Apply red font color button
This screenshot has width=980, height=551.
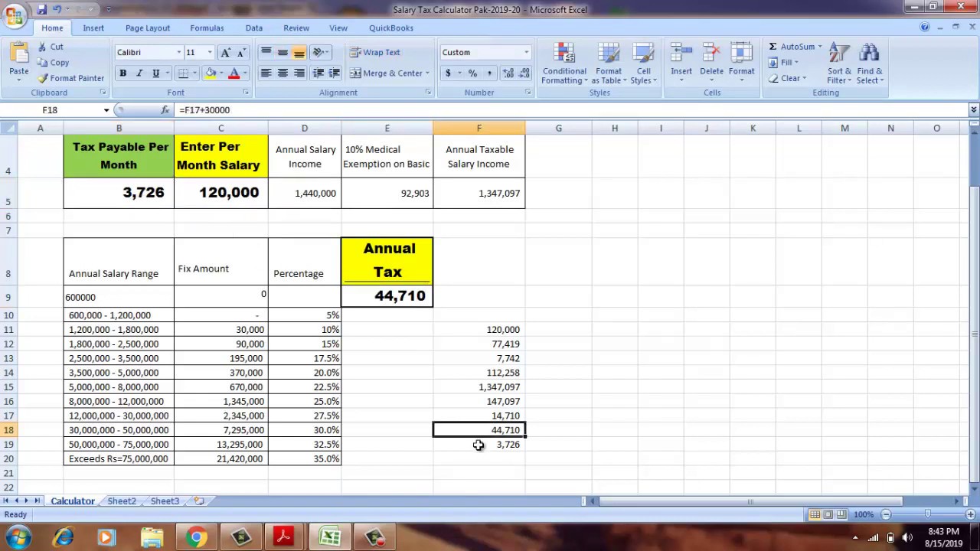234,73
